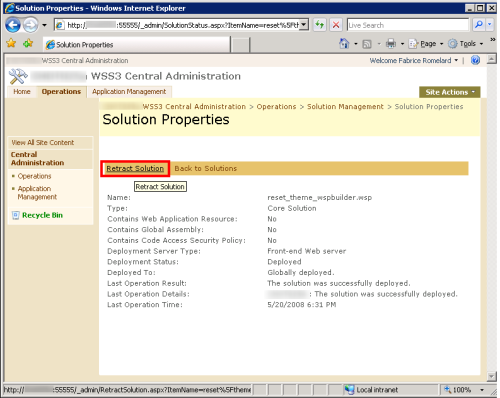Image resolution: width=500 pixels, height=398 pixels.
Task: Click into the Live Search field
Action: (x=408, y=25)
